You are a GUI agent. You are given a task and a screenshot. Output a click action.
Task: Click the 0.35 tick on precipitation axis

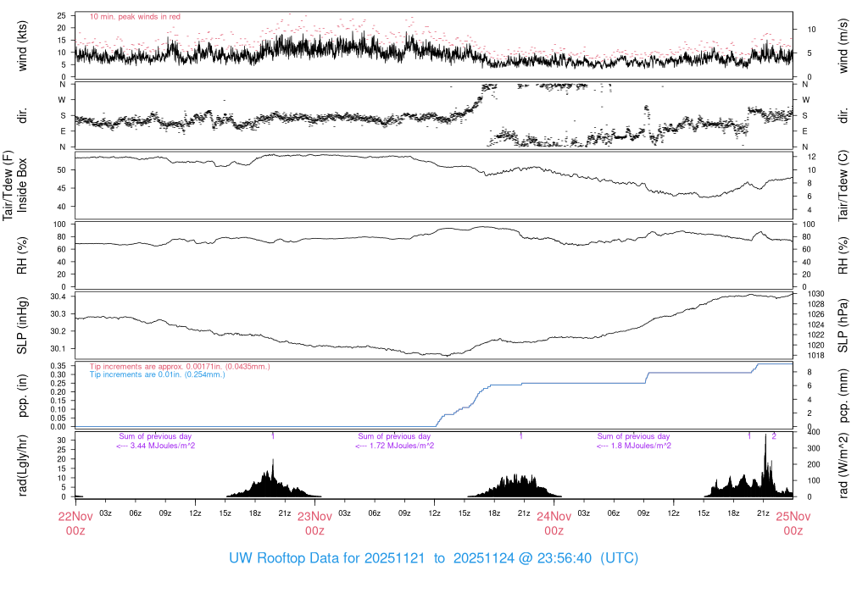[x=58, y=366]
